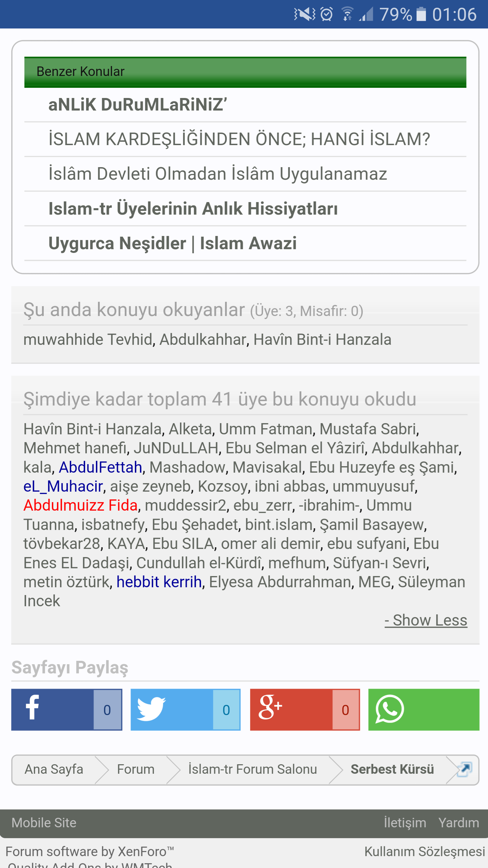
Task: Collapse reader list with Show Less
Action: pos(426,620)
